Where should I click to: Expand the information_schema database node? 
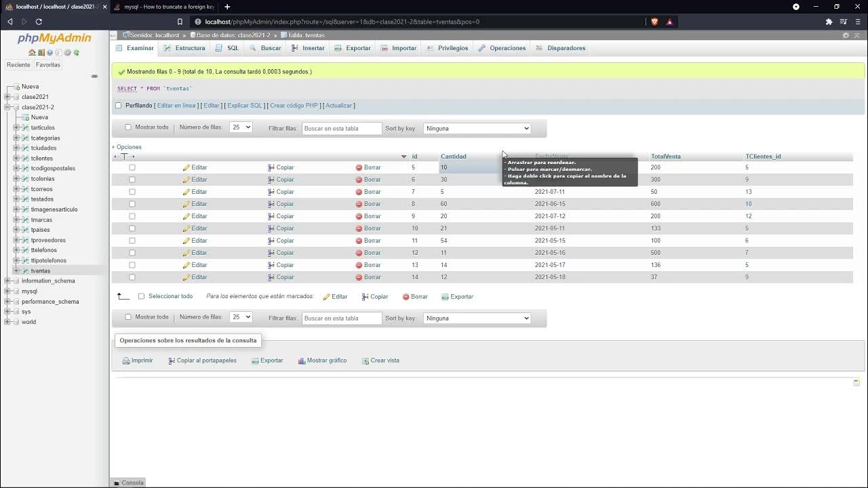pos(7,281)
